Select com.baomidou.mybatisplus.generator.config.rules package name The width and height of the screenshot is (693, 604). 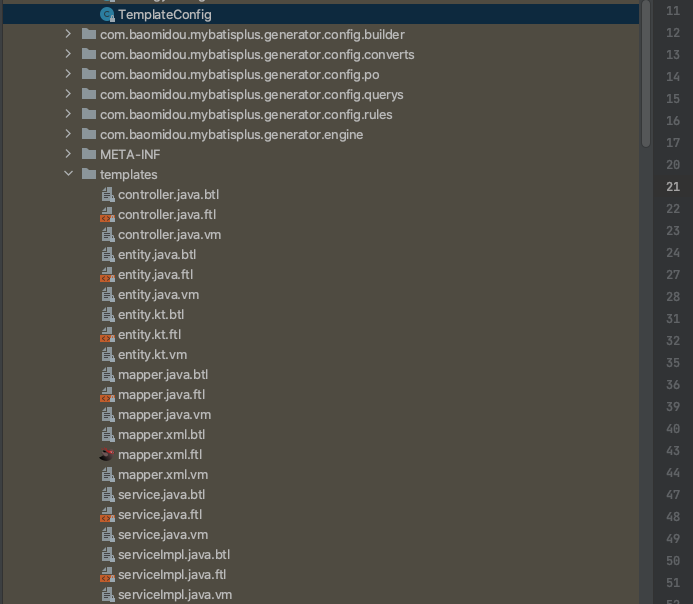(x=246, y=114)
